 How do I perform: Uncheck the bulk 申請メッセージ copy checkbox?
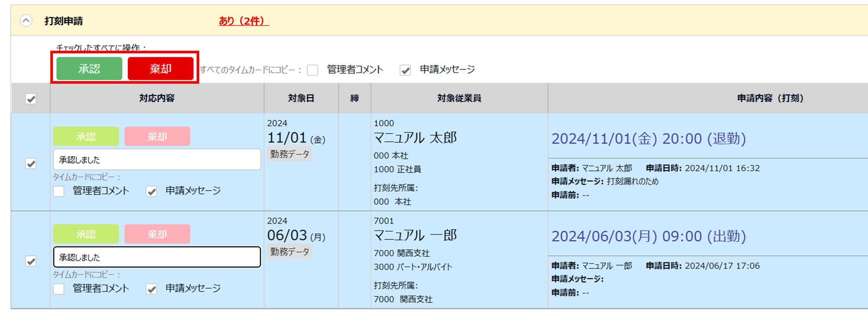(x=405, y=70)
